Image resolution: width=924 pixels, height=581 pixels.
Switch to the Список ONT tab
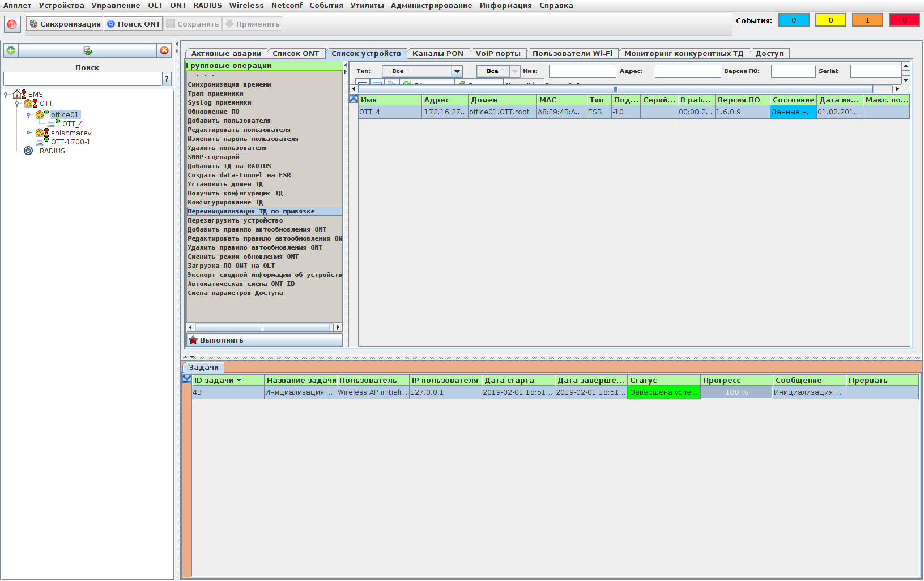pos(296,53)
